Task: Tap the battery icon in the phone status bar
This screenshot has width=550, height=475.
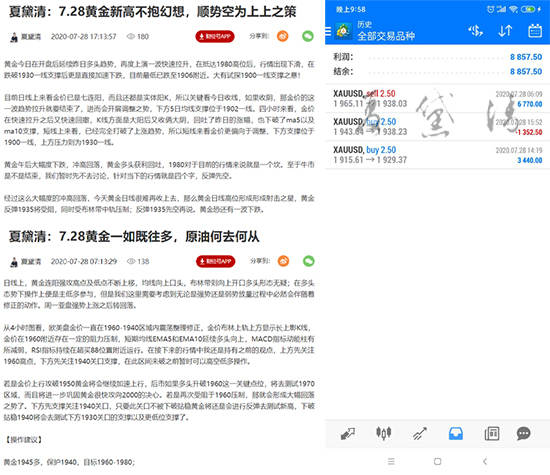Action: [528, 9]
